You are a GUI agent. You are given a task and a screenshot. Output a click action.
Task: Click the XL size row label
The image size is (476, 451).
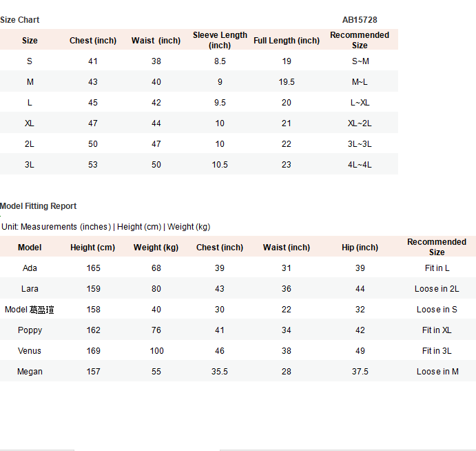[30, 123]
